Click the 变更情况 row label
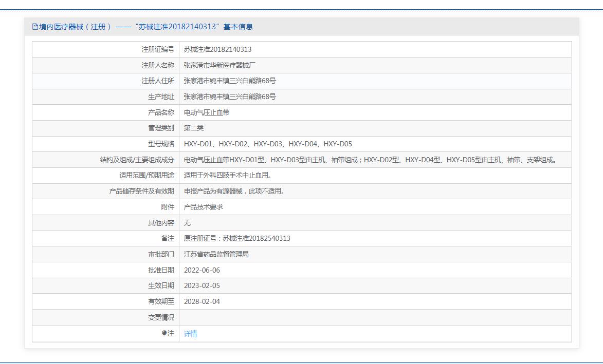 pos(161,318)
